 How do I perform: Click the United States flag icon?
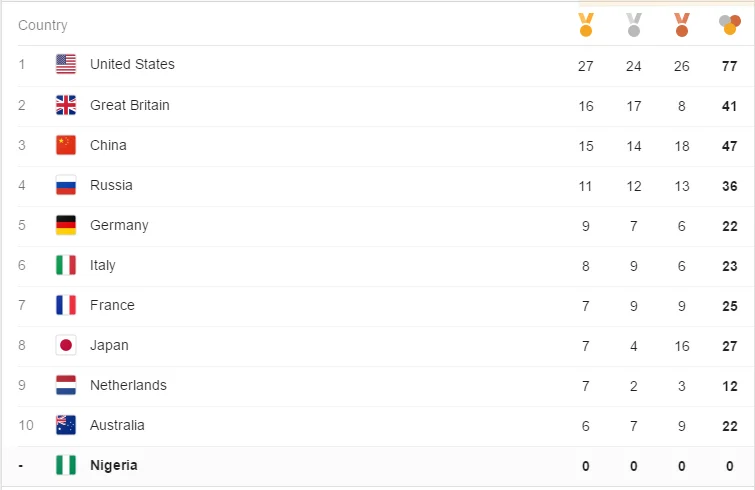click(x=66, y=65)
